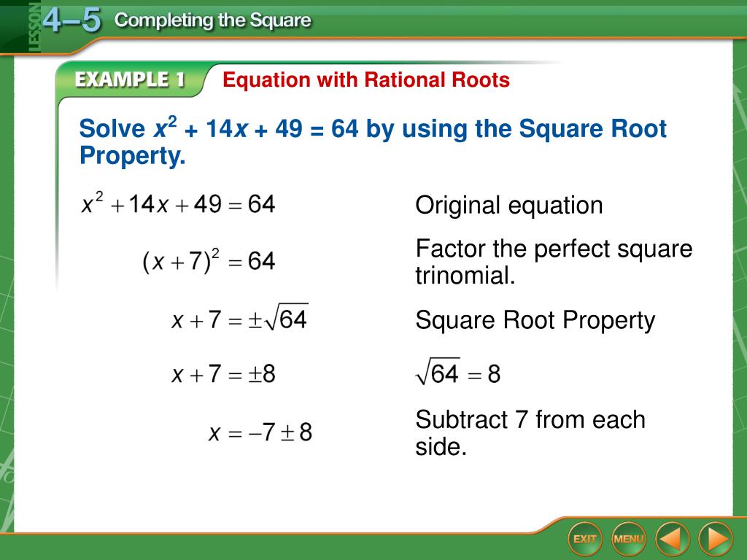Click the equation (x + 7)² = 64
Image resolution: width=747 pixels, height=560 pixels.
pyautogui.click(x=209, y=260)
